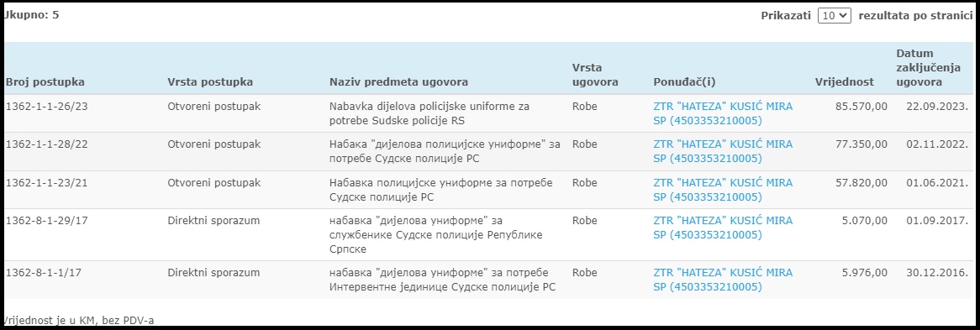This screenshot has width=980, height=330.
Task: Click contract value 85.570,00
Action: pyautogui.click(x=861, y=107)
